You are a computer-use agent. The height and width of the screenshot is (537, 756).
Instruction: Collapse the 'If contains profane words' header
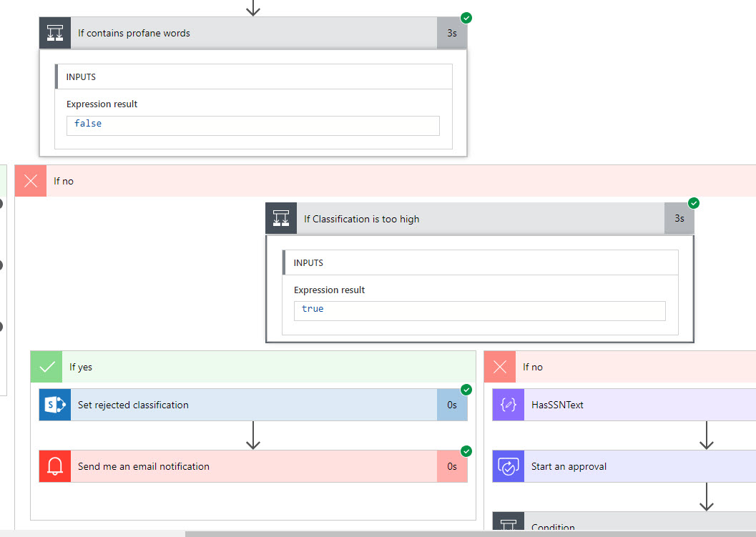coord(250,33)
